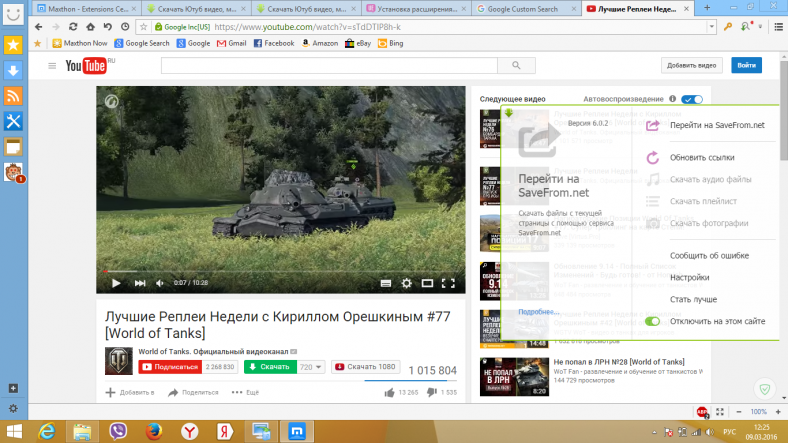Open tools icon in Maxthon sidebar
Image resolution: width=788 pixels, height=443 pixels.
[x=13, y=121]
